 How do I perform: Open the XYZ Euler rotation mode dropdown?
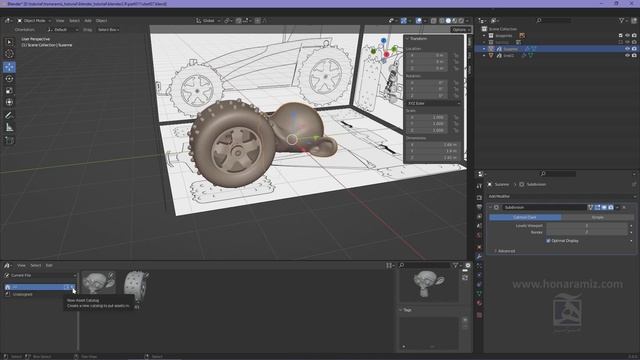434,103
